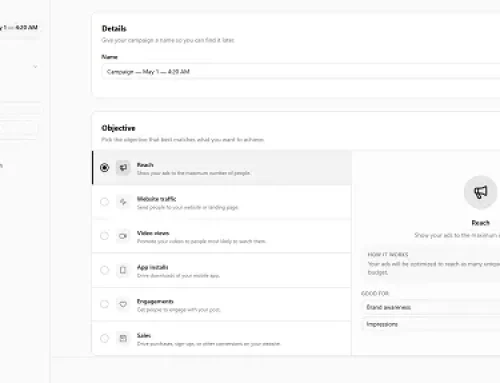Screen dimensions: 500x383
Task: Click the Video views camera icon
Action: coord(123,236)
